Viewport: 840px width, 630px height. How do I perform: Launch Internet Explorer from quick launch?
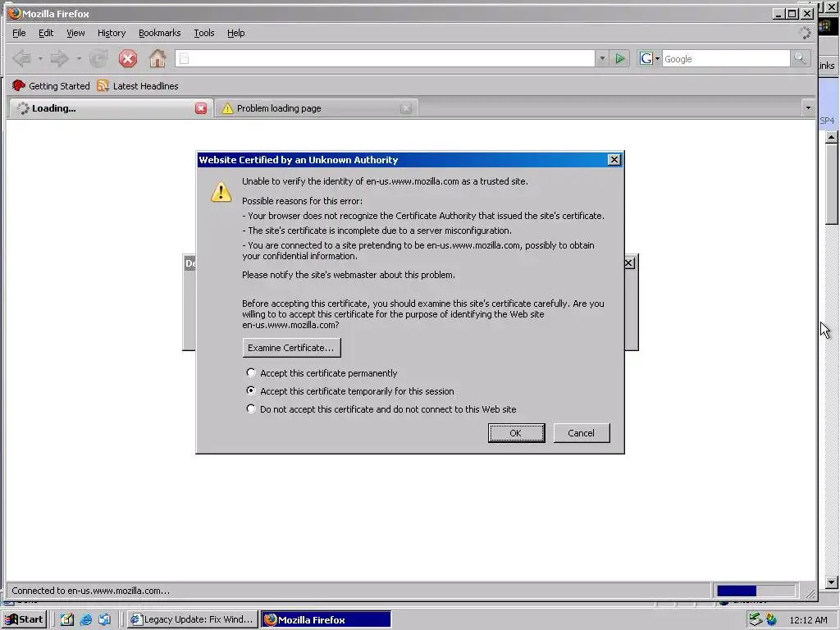(x=85, y=619)
